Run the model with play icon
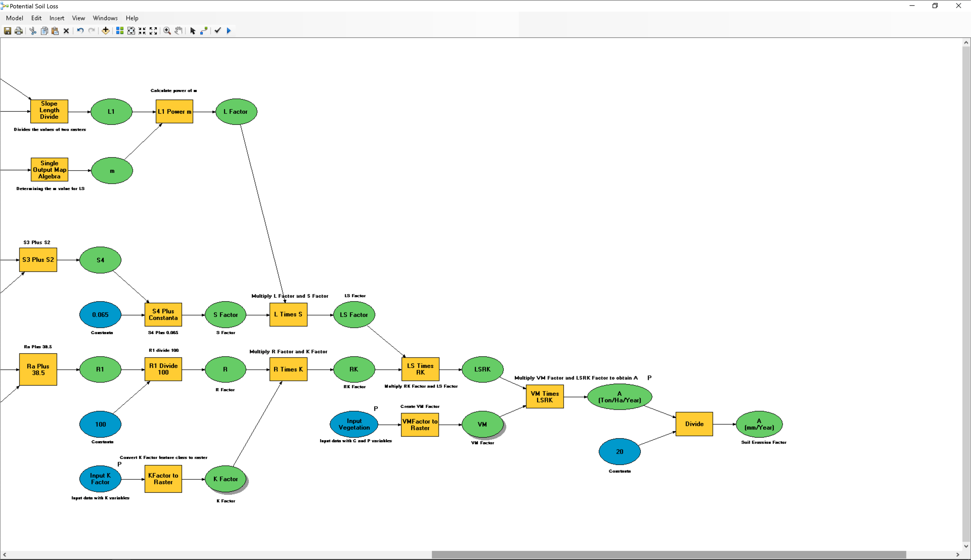The height and width of the screenshot is (560, 971). [229, 31]
